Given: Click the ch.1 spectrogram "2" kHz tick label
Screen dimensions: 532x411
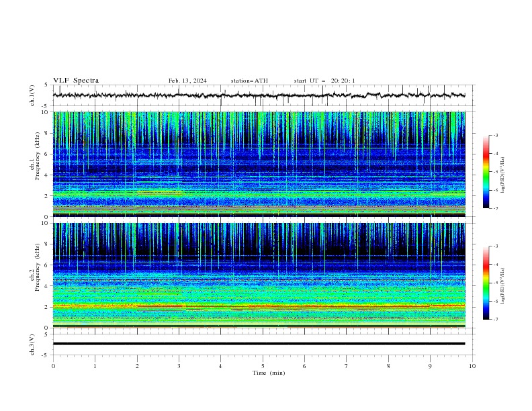Looking at the screenshot, I should (x=48, y=195).
